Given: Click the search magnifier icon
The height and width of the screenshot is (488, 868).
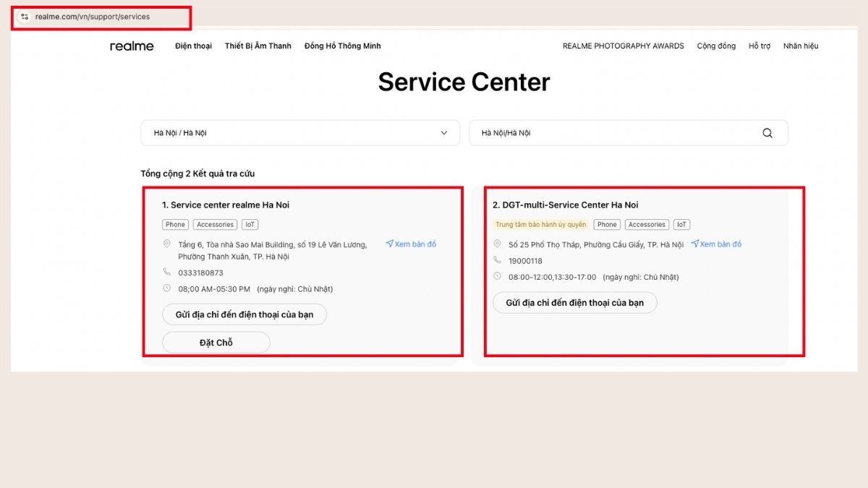Looking at the screenshot, I should click(767, 133).
